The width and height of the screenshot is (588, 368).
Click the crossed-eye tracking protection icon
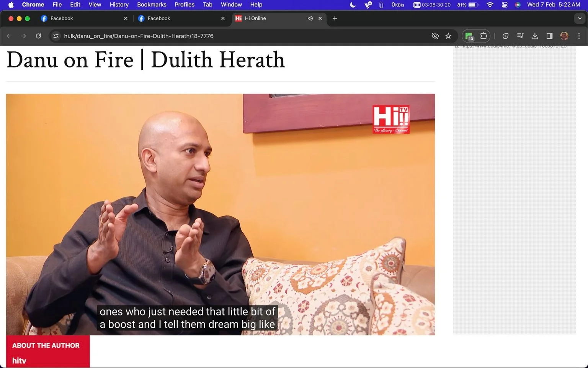[x=435, y=36]
